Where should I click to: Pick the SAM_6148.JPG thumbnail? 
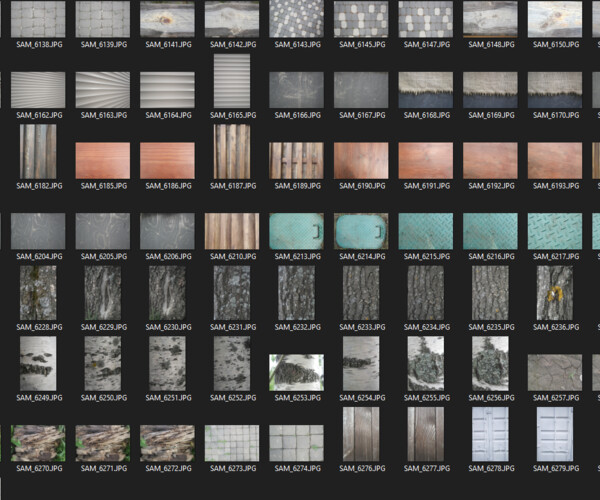point(491,19)
